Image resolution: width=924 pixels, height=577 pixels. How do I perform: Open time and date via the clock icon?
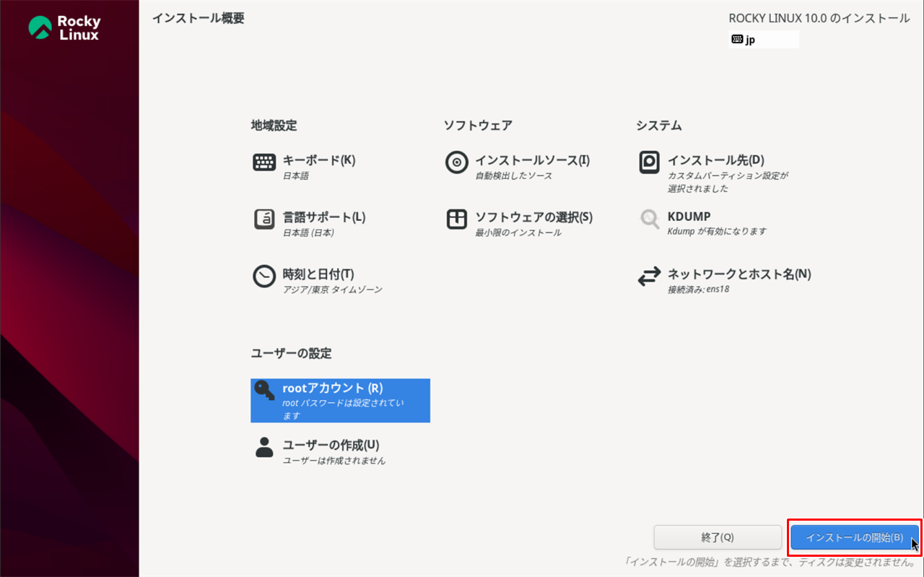(264, 274)
